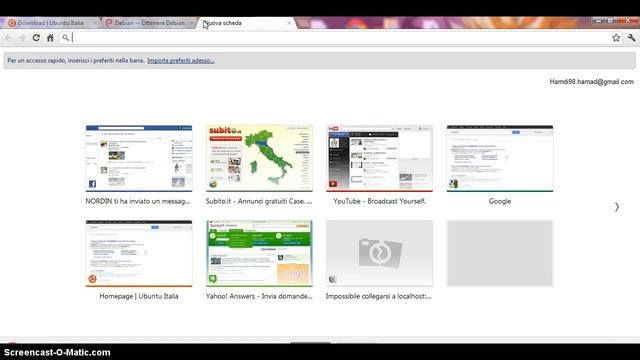This screenshot has height=360, width=640.
Task: Click the NORDIN ti ha inviato label
Action: coord(138,201)
